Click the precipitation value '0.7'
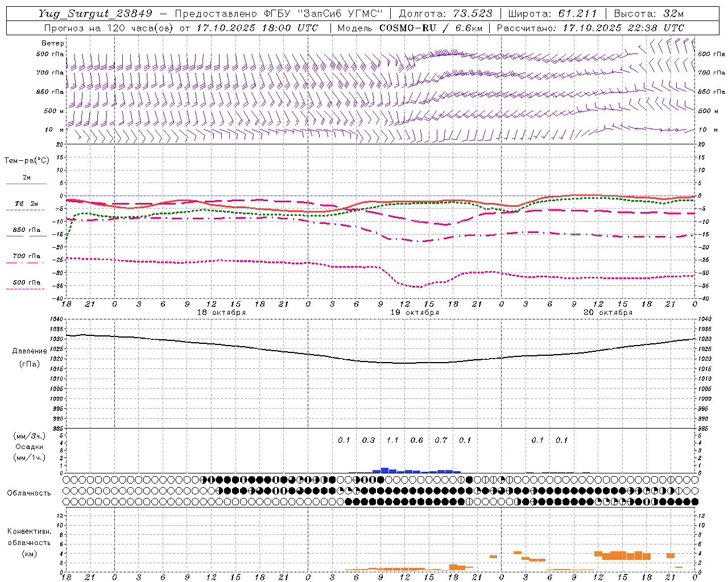The image size is (728, 582). (x=441, y=440)
